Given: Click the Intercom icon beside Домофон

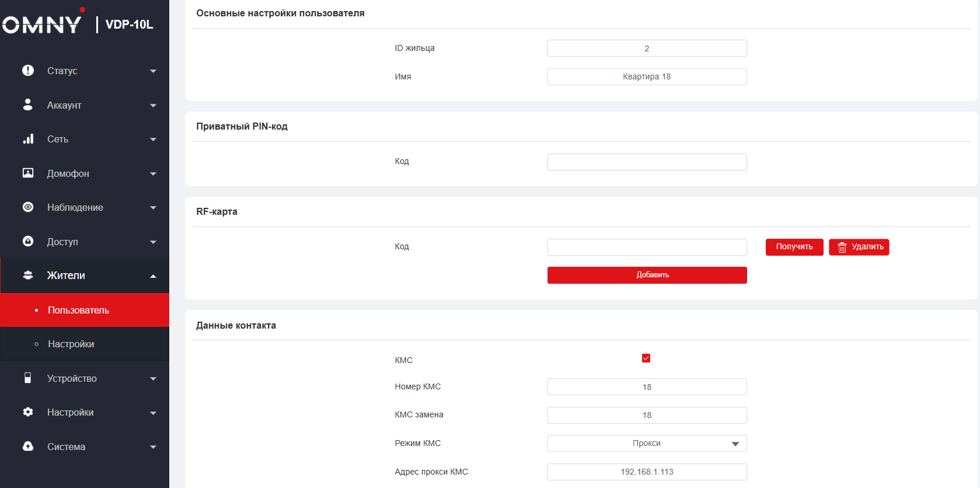Looking at the screenshot, I should click(27, 173).
